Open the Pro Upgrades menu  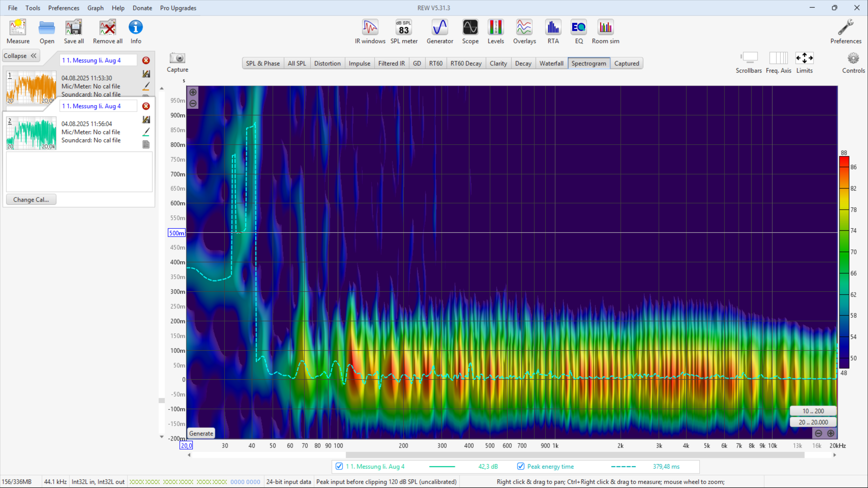pos(178,8)
